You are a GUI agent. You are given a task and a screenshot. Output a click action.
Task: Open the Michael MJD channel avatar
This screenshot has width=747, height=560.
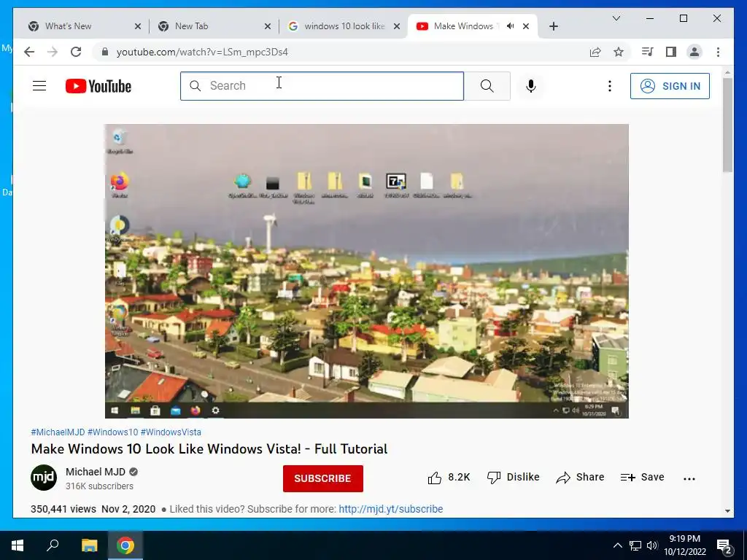(44, 478)
